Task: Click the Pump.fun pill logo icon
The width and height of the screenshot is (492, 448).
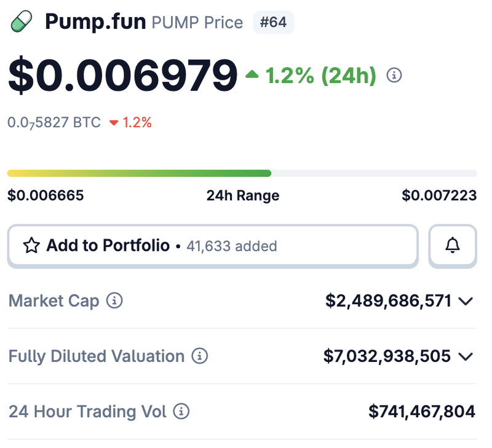Action: pos(22,23)
